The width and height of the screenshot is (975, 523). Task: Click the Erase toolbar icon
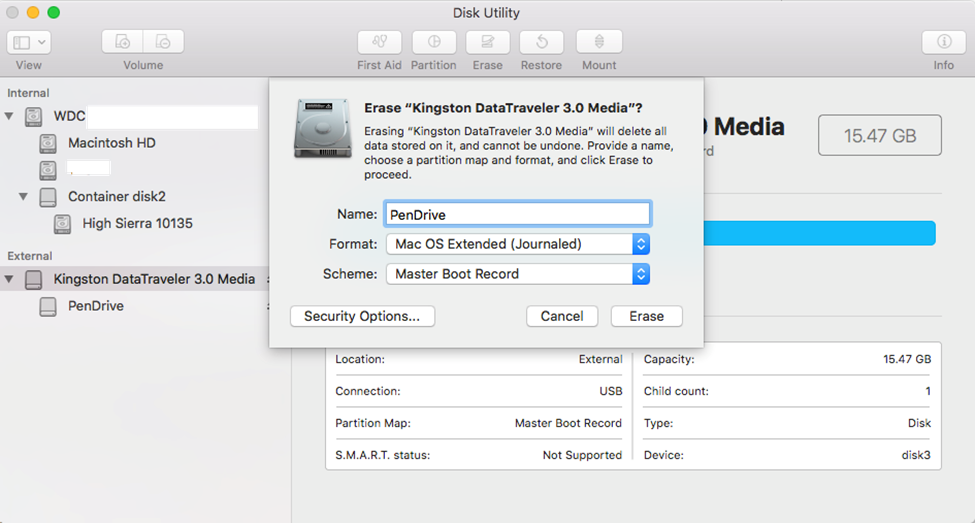pos(488,42)
